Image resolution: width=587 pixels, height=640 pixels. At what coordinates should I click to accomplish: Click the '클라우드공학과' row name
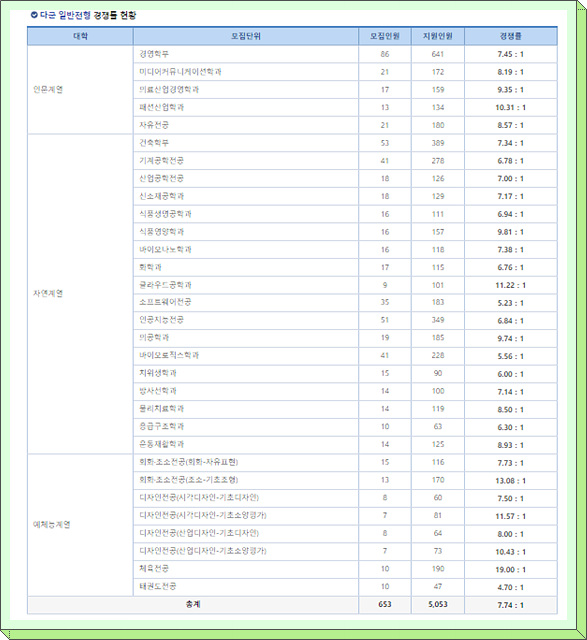pyautogui.click(x=165, y=285)
